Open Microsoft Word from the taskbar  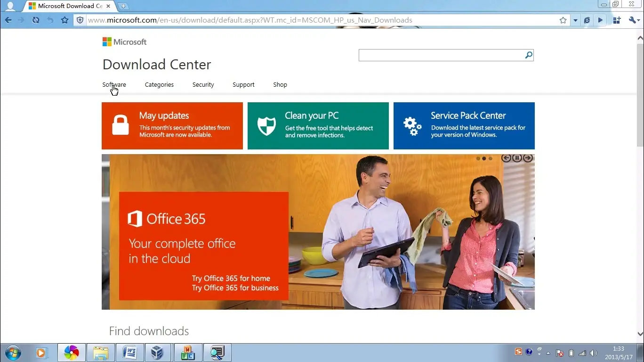click(x=130, y=353)
